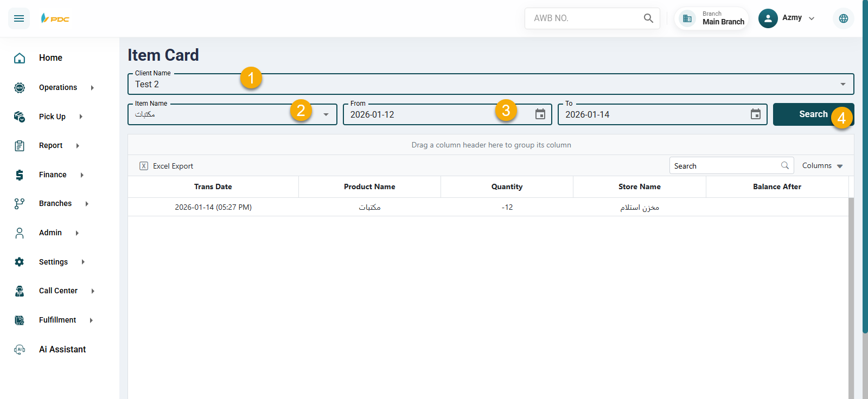Expand the Finance submenu arrow
Viewport: 868px width, 399px height.
(82, 175)
